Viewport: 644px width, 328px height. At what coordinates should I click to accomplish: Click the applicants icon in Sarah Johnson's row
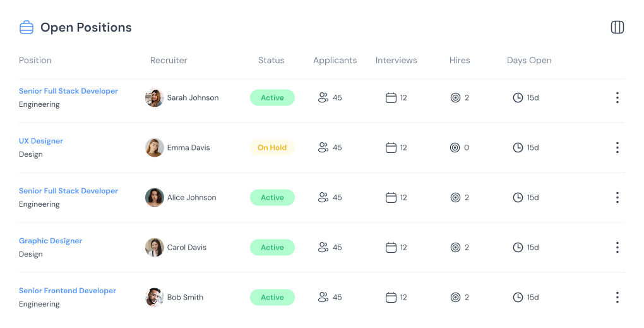point(323,97)
